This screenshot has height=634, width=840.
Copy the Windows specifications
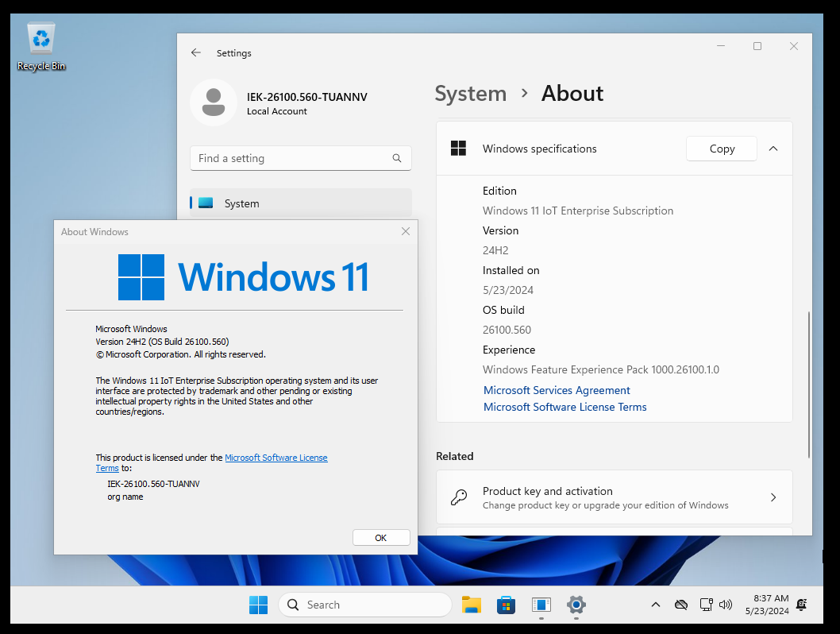coord(722,149)
